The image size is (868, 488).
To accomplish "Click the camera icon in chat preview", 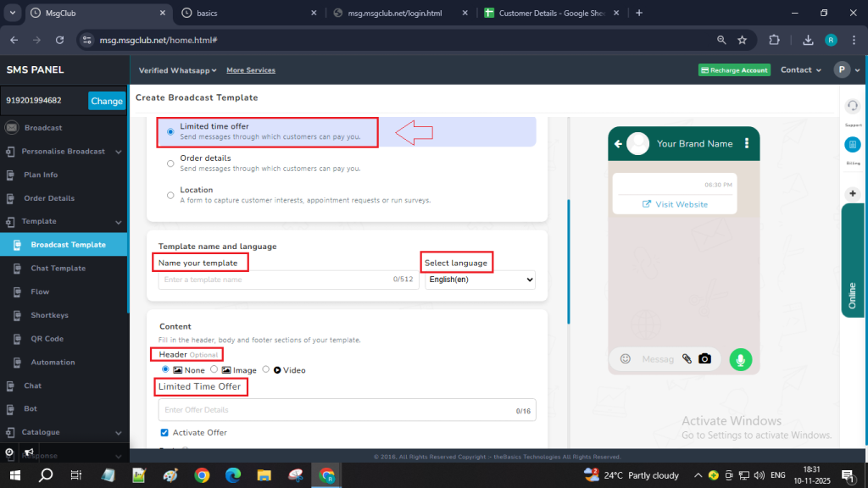I will [x=704, y=359].
